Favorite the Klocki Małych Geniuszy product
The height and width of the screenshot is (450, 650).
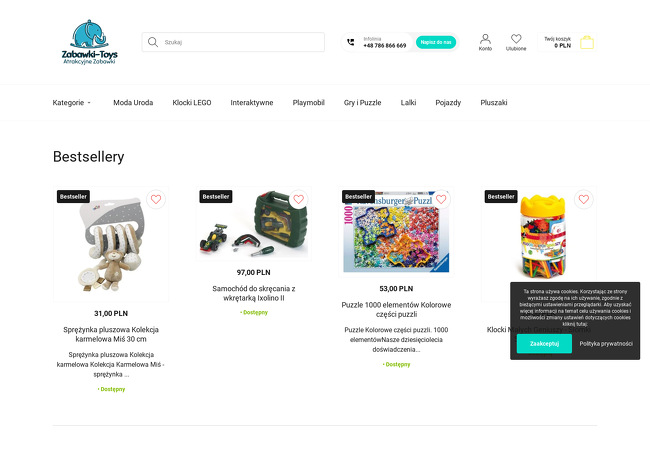pos(584,199)
